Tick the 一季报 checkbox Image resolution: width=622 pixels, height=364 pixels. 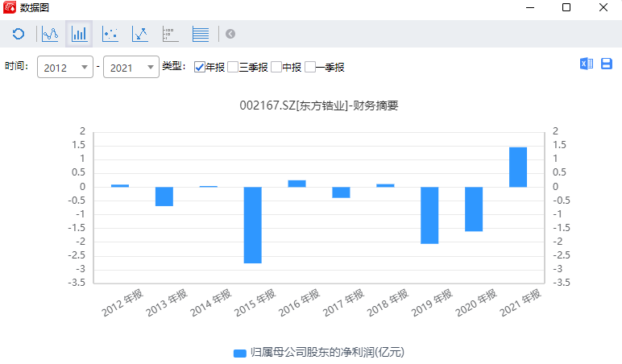[x=309, y=68]
